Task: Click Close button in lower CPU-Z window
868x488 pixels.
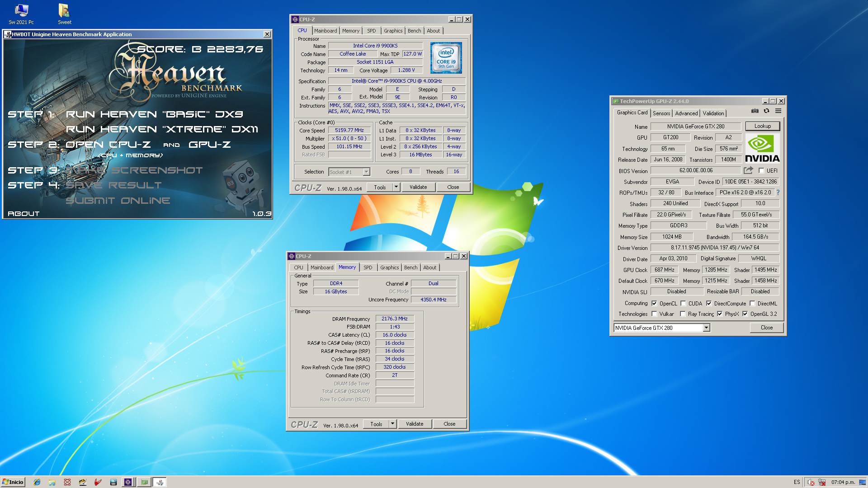Action: (449, 424)
